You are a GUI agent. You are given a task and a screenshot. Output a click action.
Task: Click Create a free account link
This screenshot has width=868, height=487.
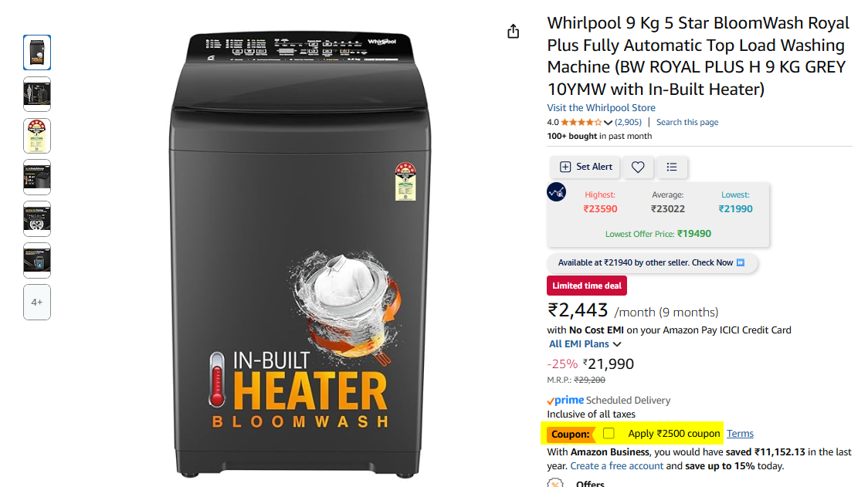(617, 466)
